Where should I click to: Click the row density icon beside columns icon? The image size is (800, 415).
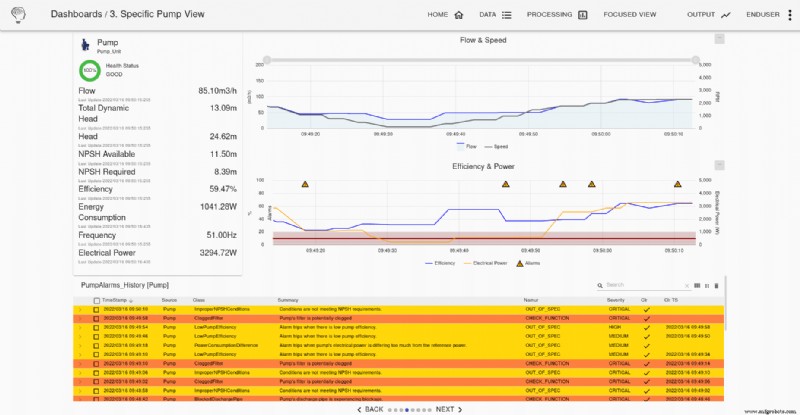pyautogui.click(x=707, y=285)
